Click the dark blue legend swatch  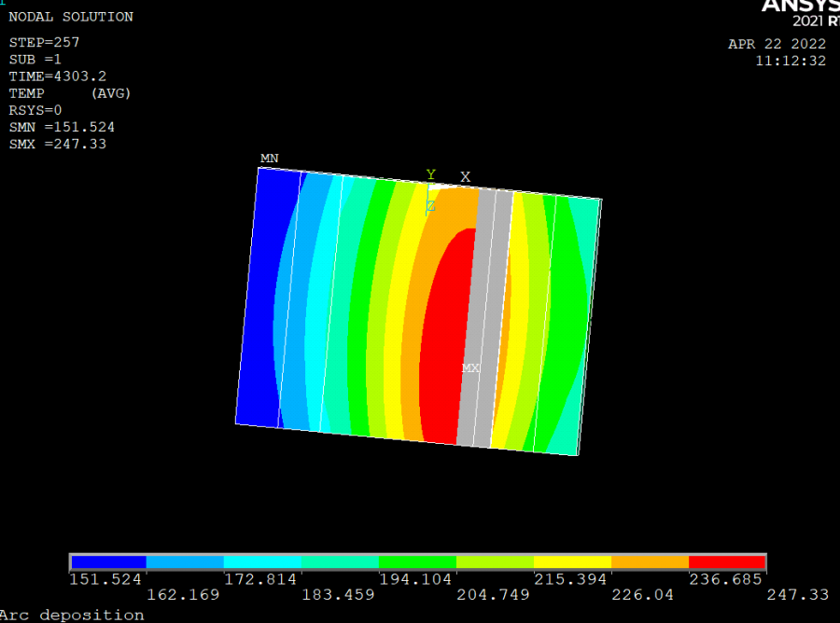tap(109, 561)
